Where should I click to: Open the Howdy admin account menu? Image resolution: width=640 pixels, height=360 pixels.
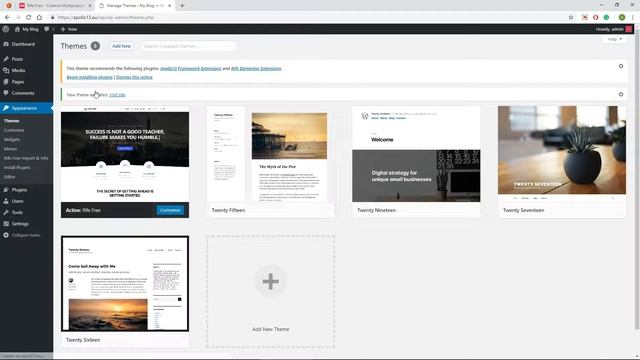[613, 29]
